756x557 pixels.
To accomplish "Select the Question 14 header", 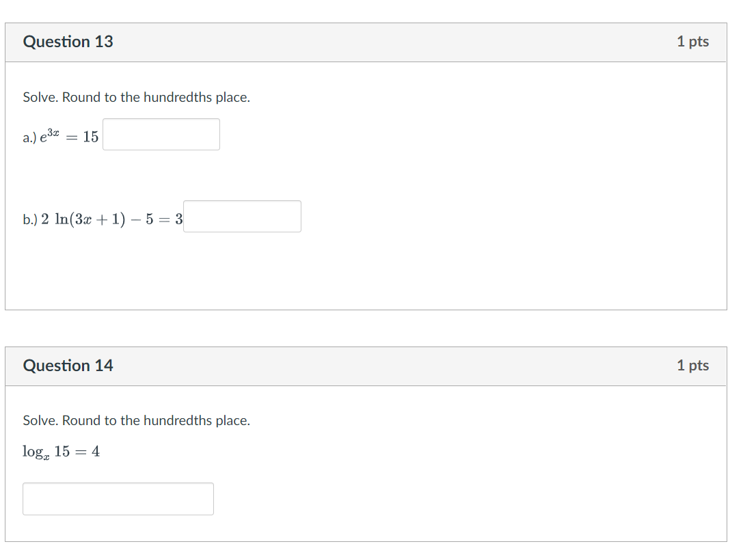I will 68,366.
